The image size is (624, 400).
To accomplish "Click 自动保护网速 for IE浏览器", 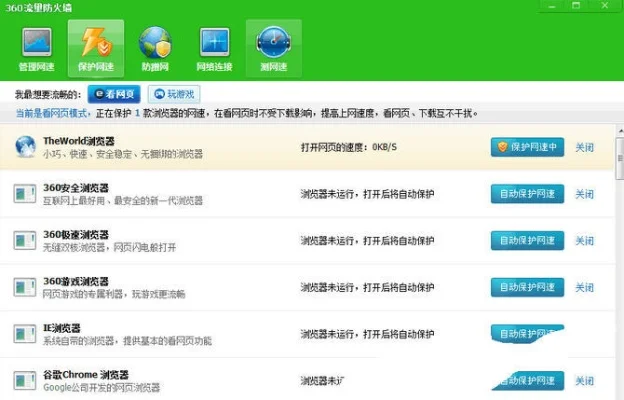I will pos(527,334).
